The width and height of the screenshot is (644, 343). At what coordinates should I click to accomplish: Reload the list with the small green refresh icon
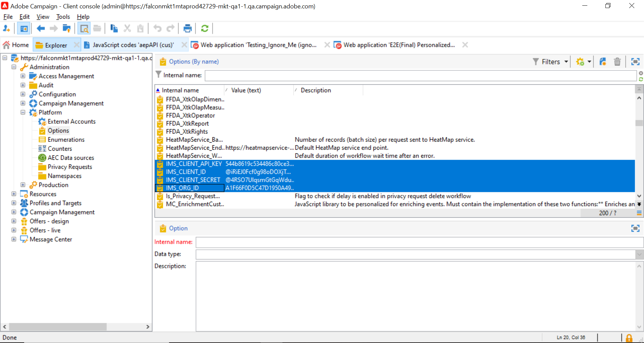(x=641, y=79)
